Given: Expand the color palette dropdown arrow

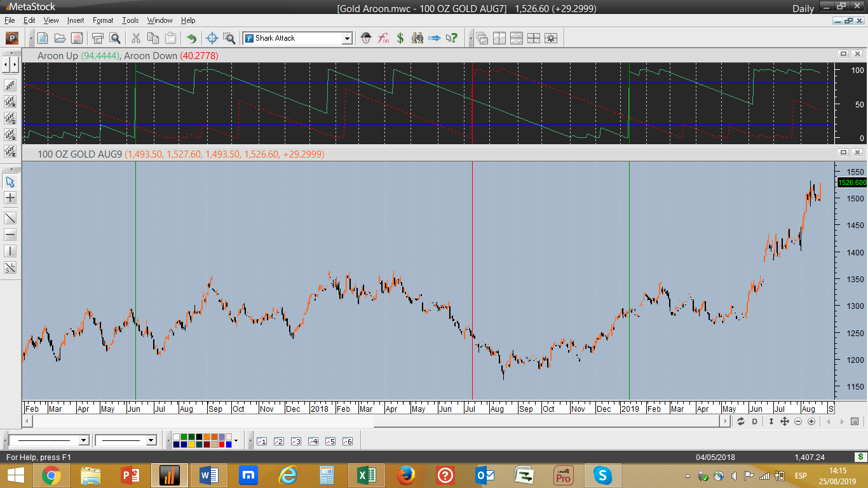Looking at the screenshot, I should (236, 440).
